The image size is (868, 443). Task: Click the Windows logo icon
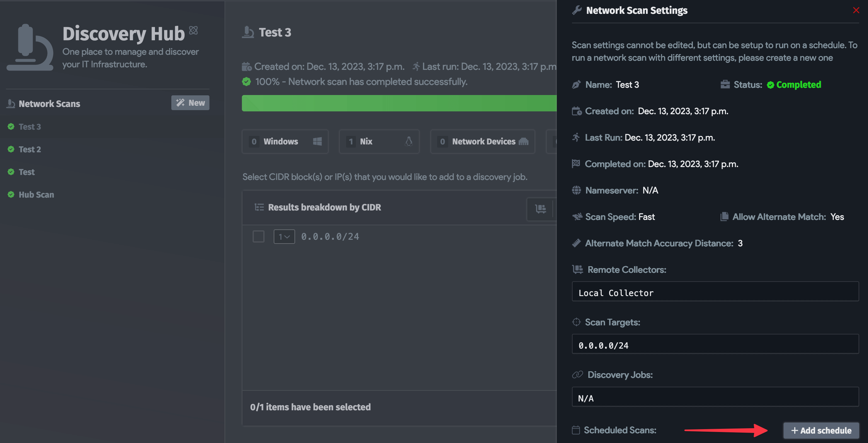tap(317, 141)
